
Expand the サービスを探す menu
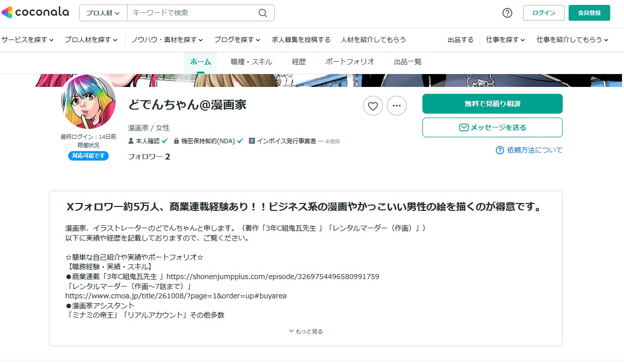27,40
